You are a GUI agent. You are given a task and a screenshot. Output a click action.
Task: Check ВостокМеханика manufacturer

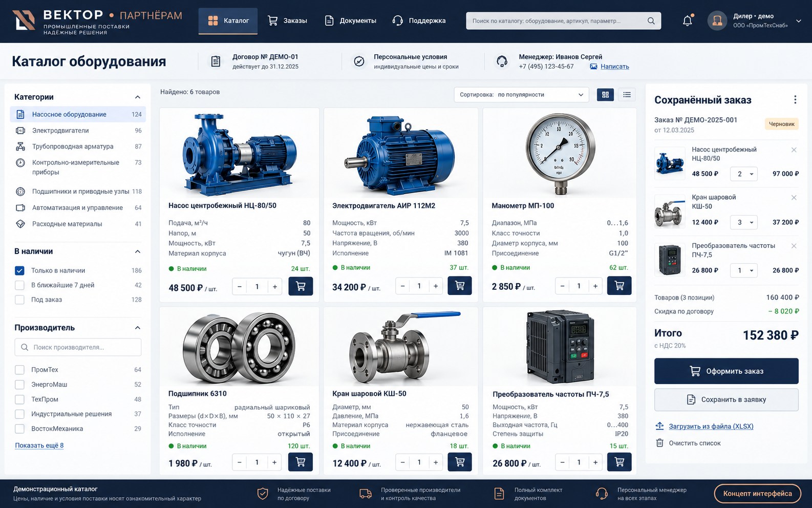tap(19, 429)
